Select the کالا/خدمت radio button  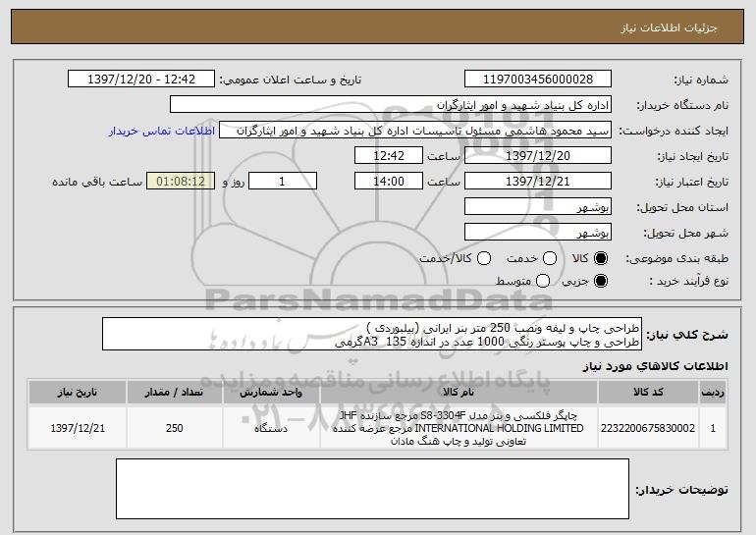(484, 258)
